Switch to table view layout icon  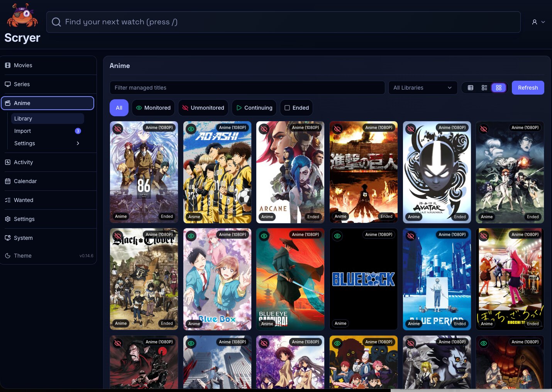coord(471,88)
